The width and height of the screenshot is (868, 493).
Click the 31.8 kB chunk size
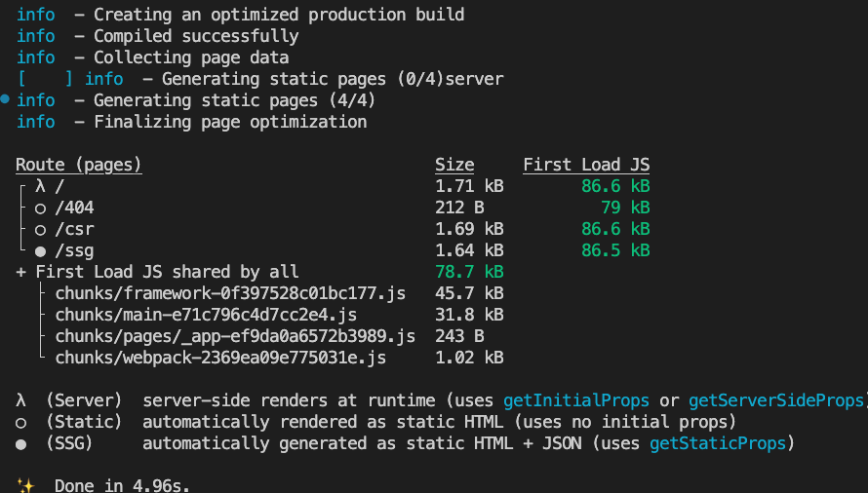(x=469, y=316)
